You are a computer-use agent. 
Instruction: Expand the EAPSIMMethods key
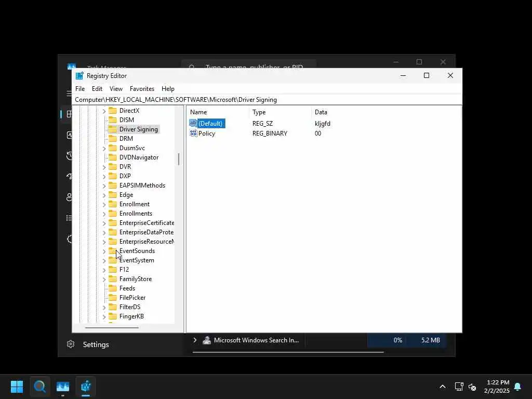pos(104,185)
